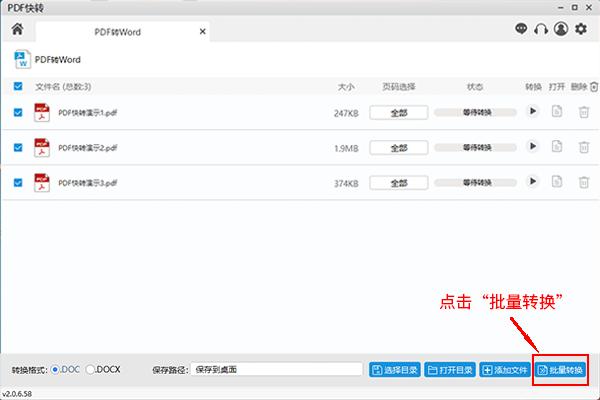Click status bar of PDF快转演示3.pdf
The height and width of the screenshot is (400, 600).
point(475,183)
